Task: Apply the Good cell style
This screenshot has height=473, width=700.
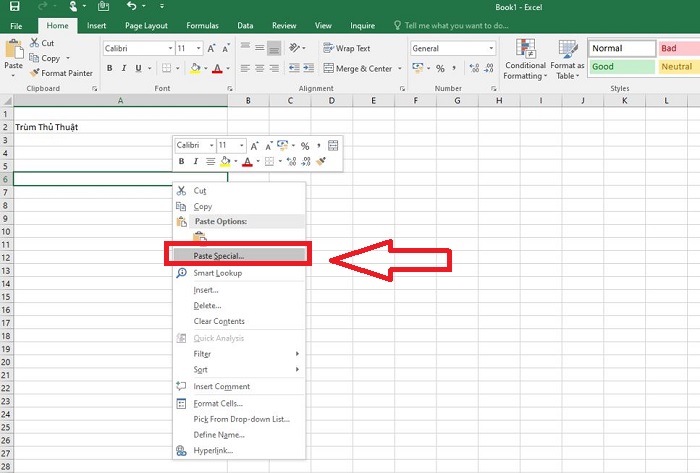Action: pos(622,66)
